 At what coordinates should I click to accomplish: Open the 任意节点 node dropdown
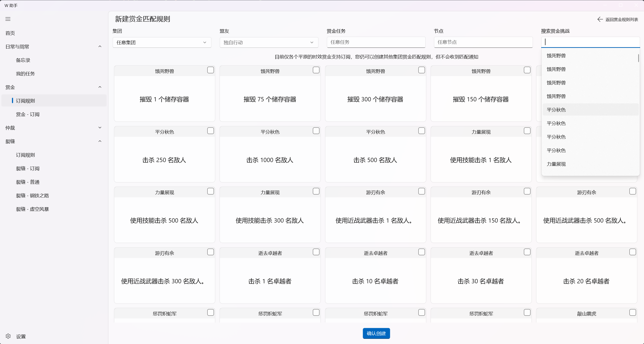483,42
